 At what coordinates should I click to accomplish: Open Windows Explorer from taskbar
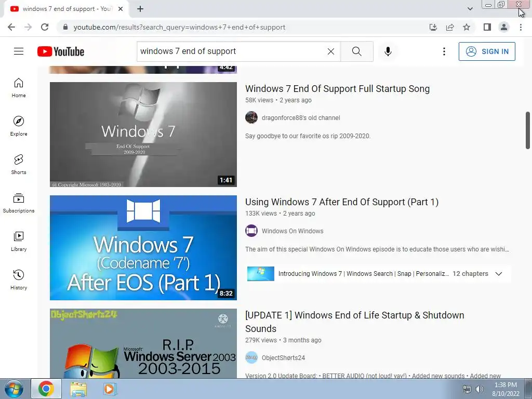78,389
